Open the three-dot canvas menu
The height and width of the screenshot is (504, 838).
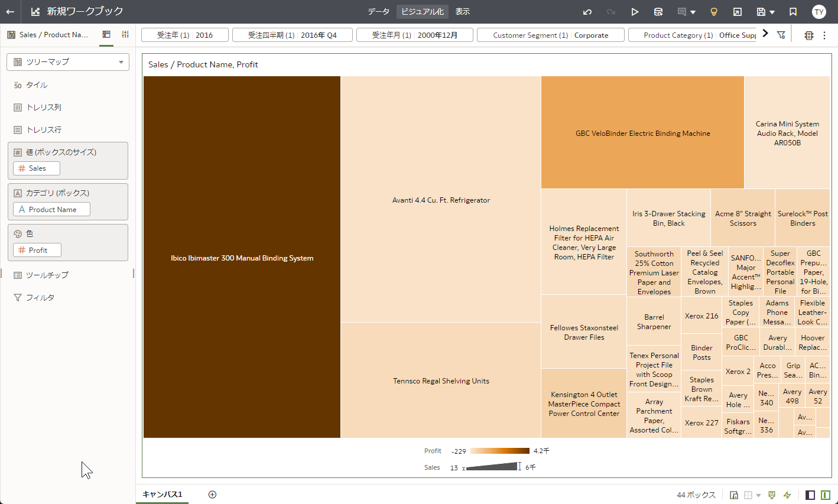point(824,35)
